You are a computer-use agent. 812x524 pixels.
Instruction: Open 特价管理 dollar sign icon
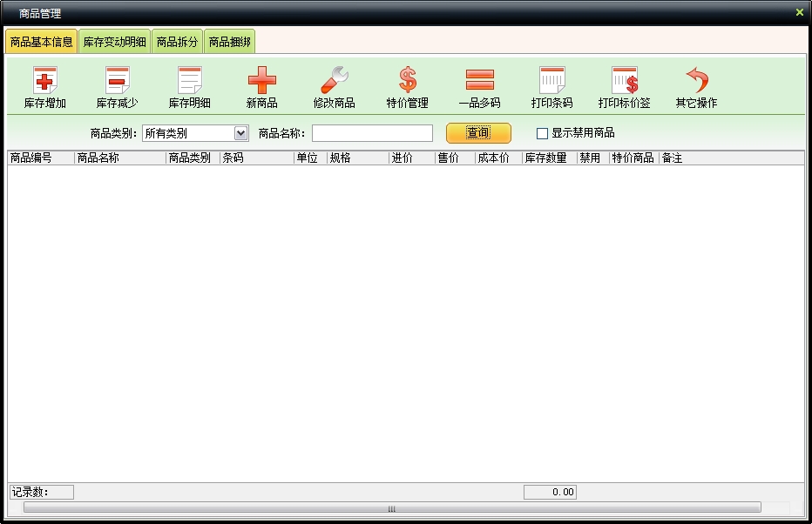point(407,81)
